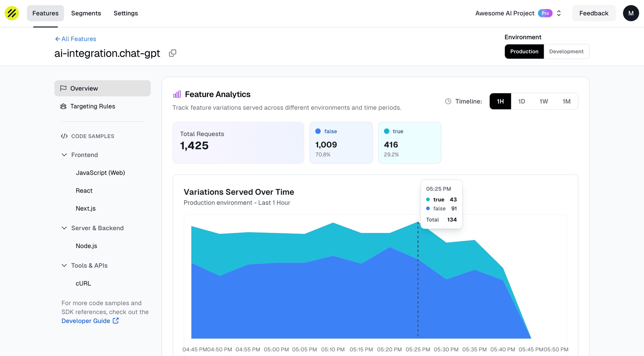Select the 1D timeline option
Image resolution: width=644 pixels, height=356 pixels.
pyautogui.click(x=522, y=101)
